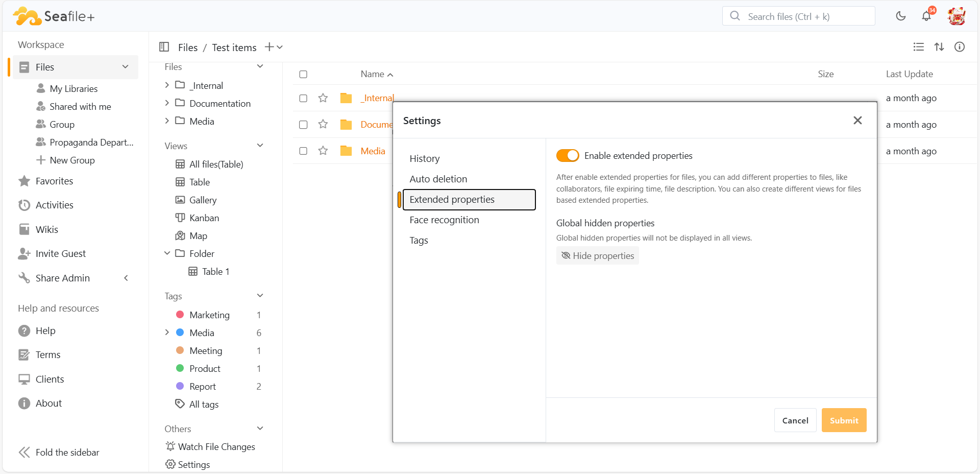Switch to list view mode icon
Viewport: 980px width, 474px height.
[919, 47]
